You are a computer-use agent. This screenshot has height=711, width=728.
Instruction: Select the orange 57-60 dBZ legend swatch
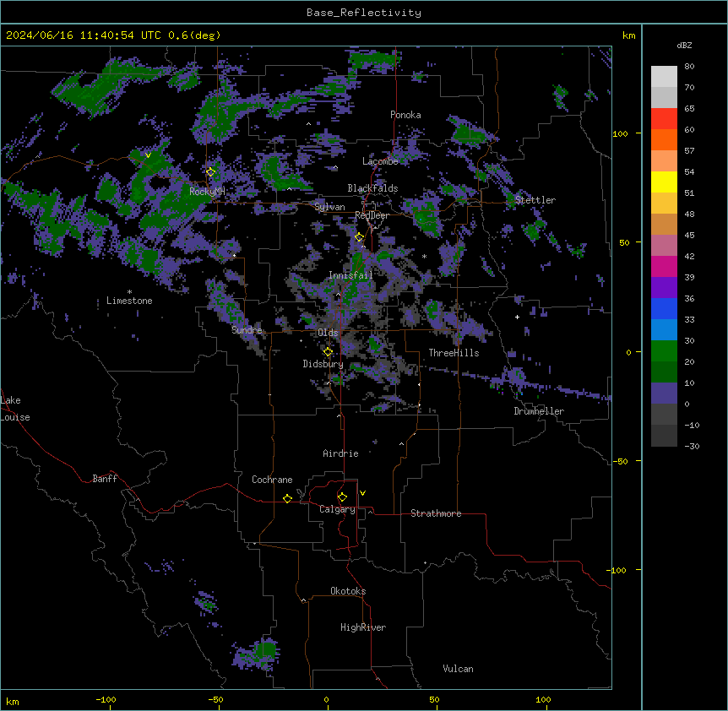click(x=664, y=139)
